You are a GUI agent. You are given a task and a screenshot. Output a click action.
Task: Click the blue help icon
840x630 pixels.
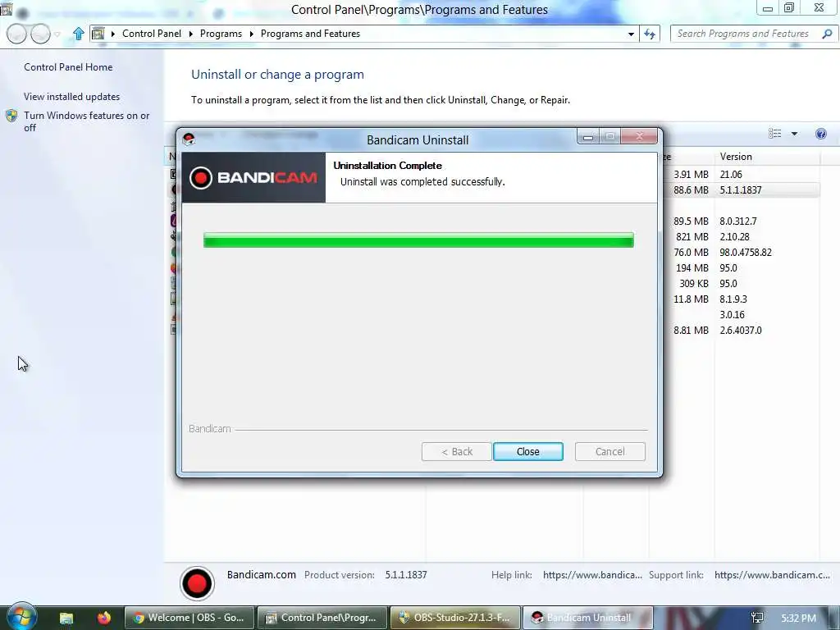click(x=820, y=134)
